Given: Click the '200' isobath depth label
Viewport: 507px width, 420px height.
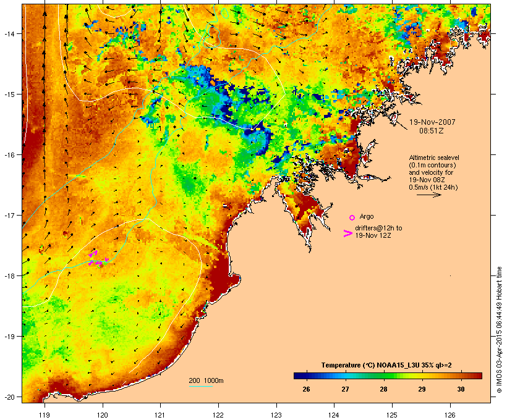Looking at the screenshot, I should tap(194, 380).
